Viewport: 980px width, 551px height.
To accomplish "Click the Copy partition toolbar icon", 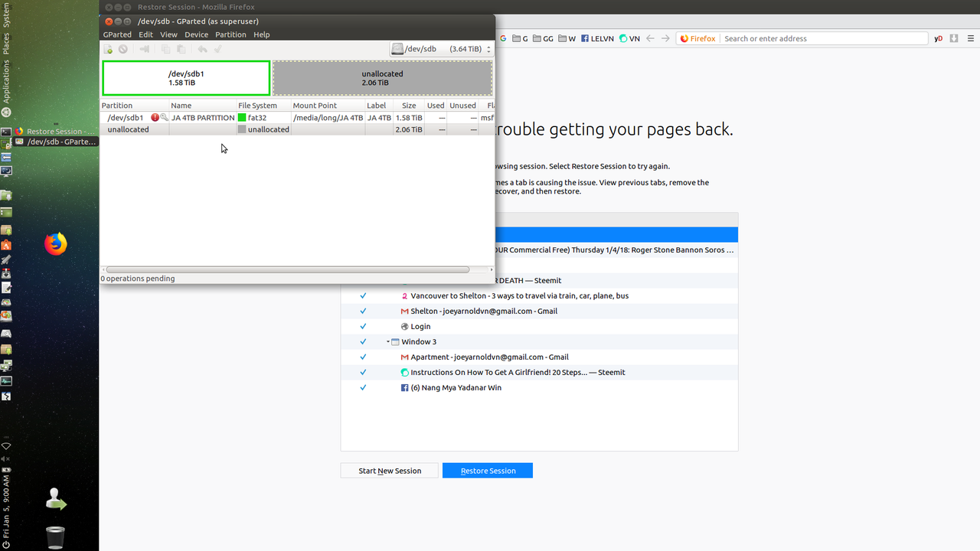I will (x=165, y=49).
